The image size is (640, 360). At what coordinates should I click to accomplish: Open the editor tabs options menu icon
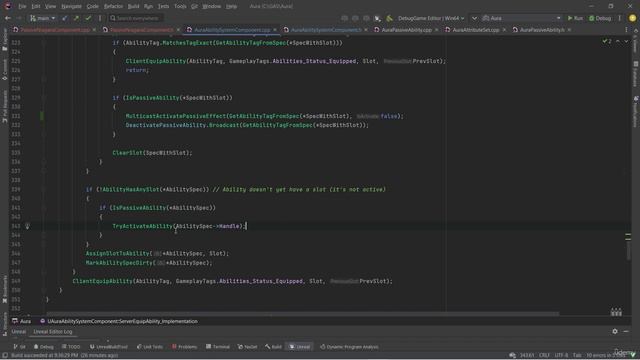click(626, 30)
